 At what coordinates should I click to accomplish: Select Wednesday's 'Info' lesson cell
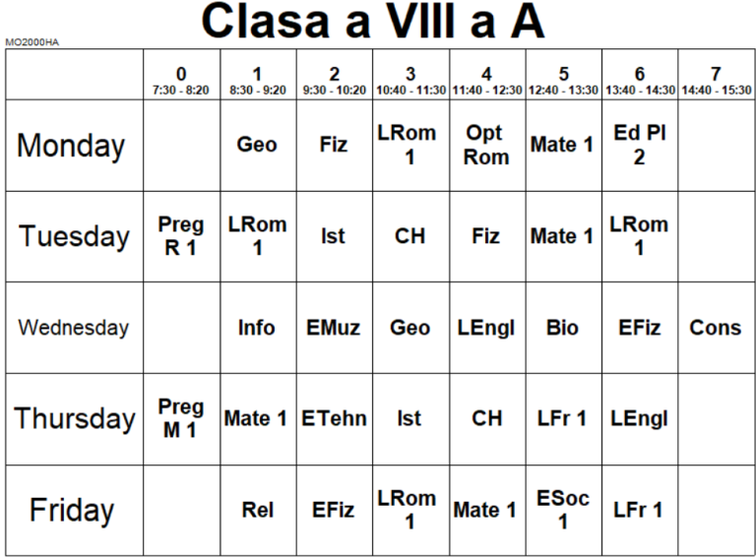click(x=257, y=328)
